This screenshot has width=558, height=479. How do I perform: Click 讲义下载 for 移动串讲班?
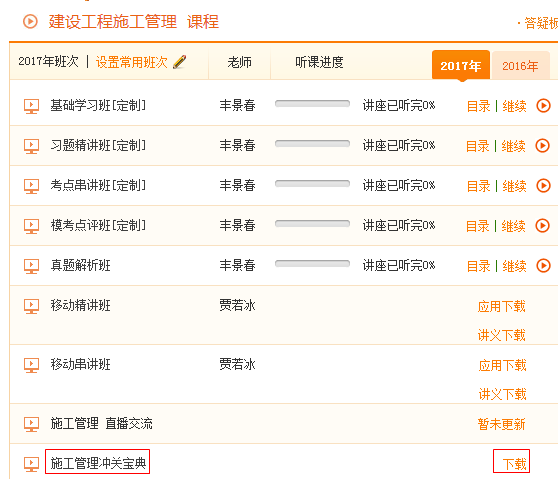coord(502,394)
